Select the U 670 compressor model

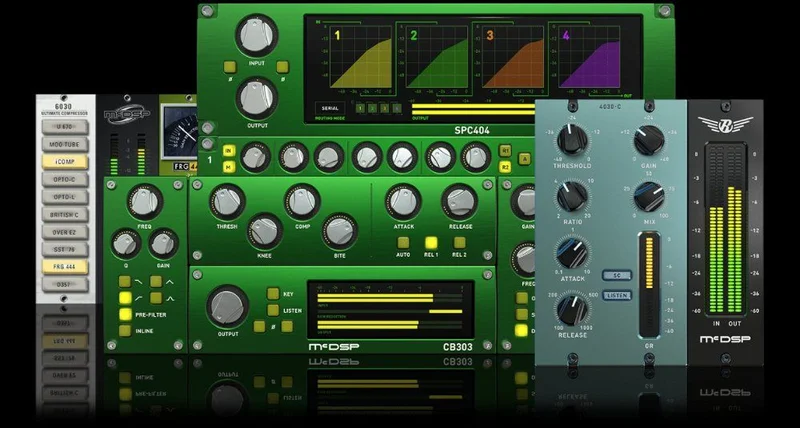[65, 128]
